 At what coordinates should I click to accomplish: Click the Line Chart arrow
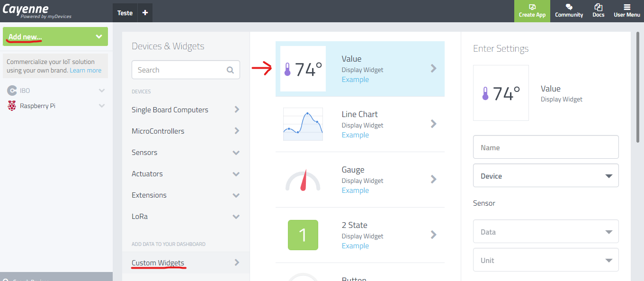[433, 124]
